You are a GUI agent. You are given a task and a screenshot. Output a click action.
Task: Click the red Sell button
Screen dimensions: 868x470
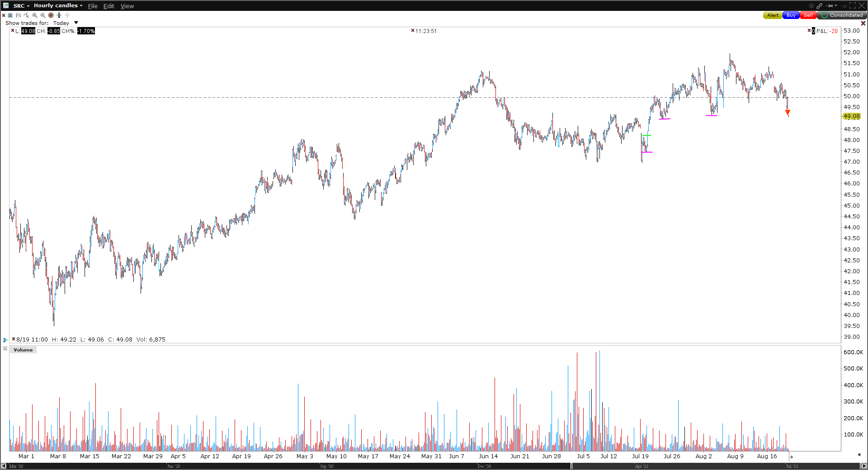(x=808, y=15)
